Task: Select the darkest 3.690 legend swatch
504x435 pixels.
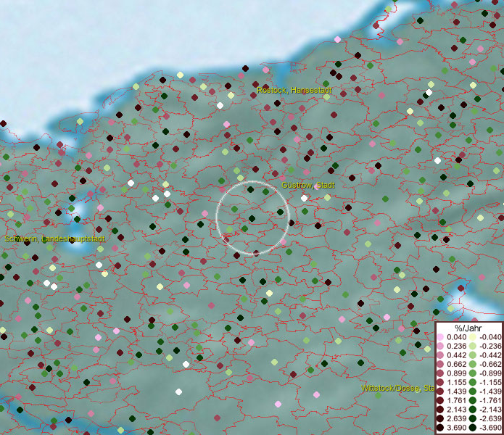Action: pos(440,428)
